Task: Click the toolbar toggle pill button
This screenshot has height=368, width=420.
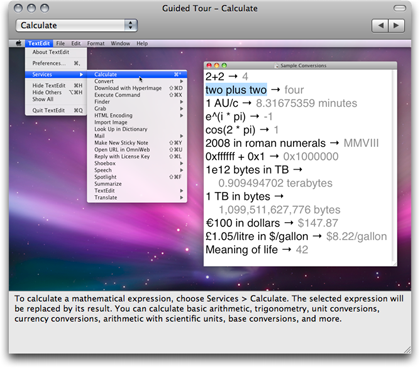Action: click(x=399, y=8)
